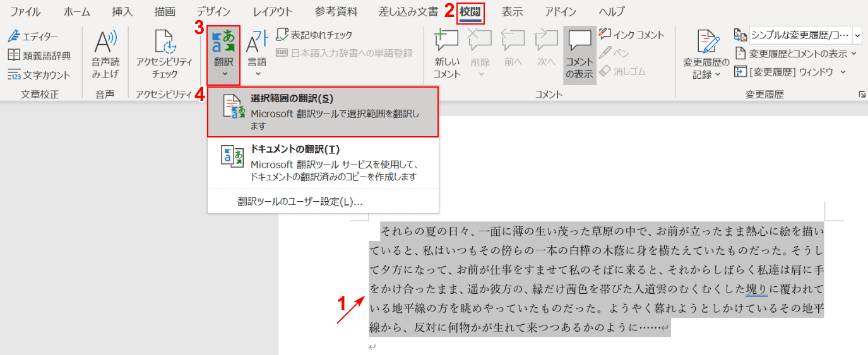Open [変更履歴] ウィンドウ options
The image size is (868, 355).
click(x=790, y=72)
